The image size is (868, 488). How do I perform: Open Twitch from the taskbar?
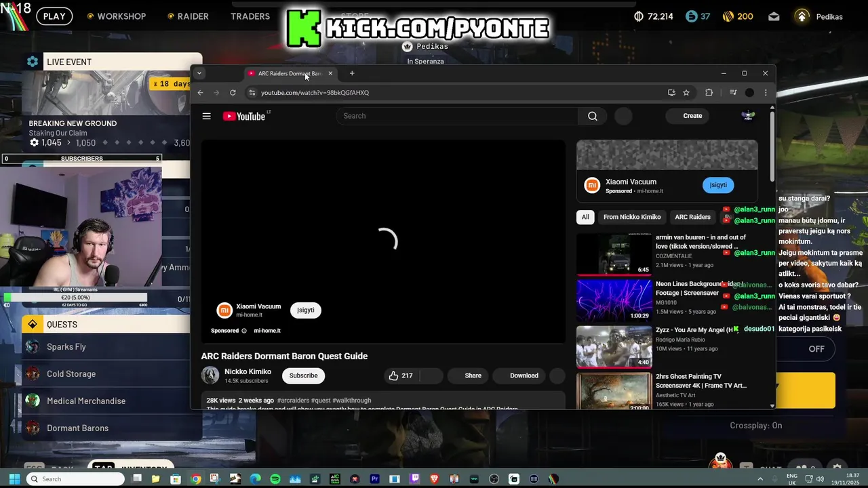(x=414, y=479)
